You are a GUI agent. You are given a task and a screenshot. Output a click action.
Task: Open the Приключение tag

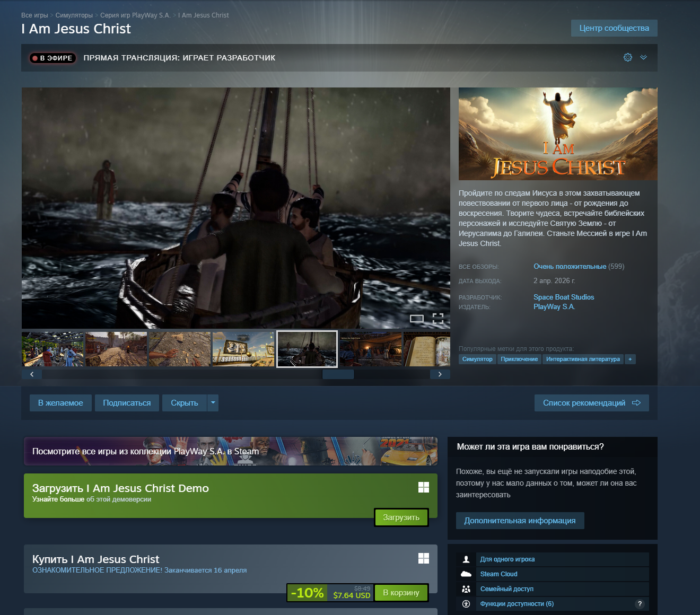(x=519, y=359)
